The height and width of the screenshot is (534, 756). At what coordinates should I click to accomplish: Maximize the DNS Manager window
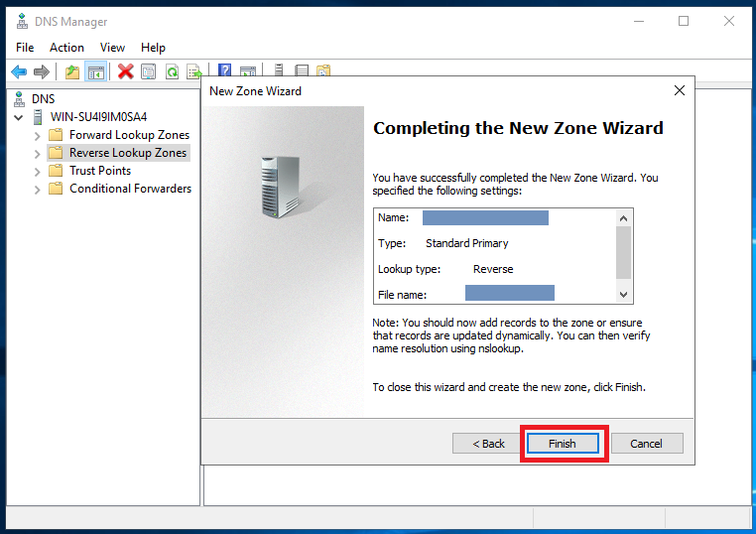coord(684,21)
